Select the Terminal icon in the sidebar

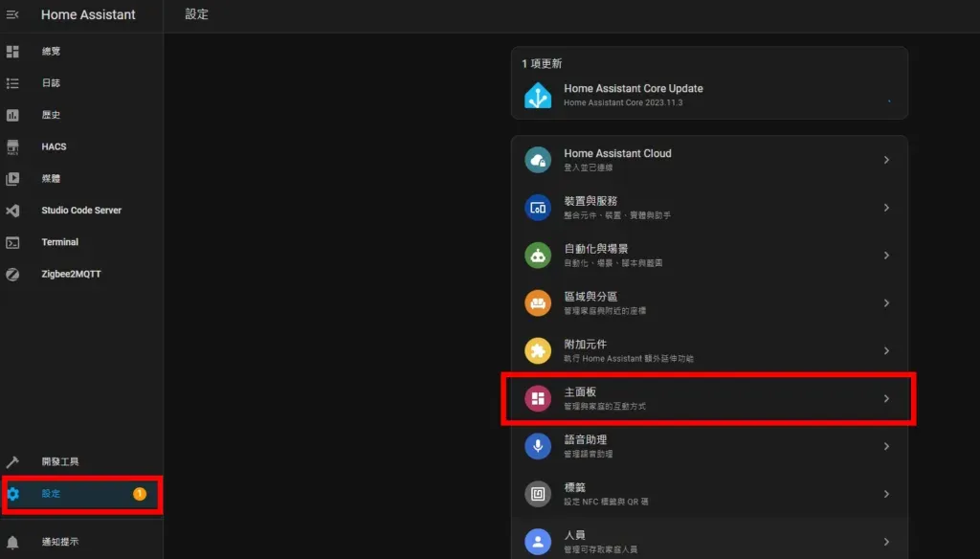point(11,242)
